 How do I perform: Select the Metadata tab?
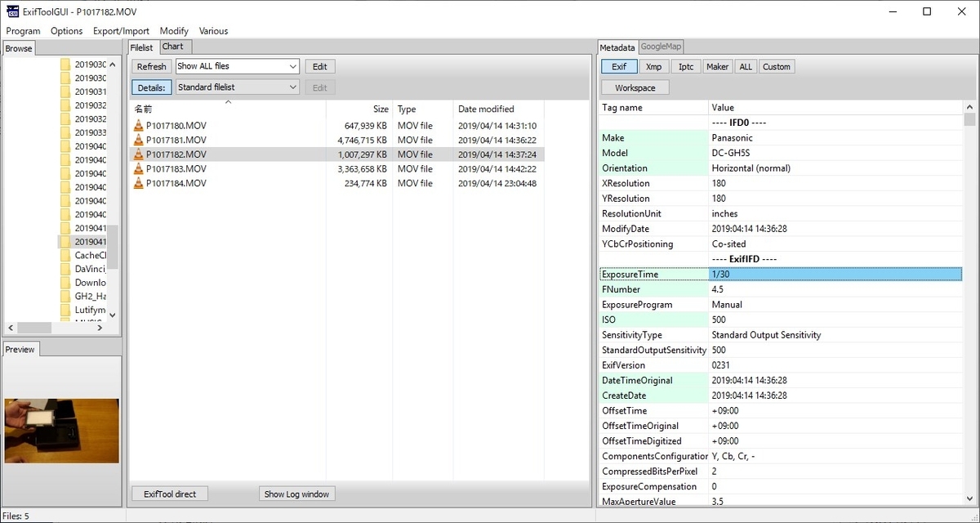[x=617, y=47]
